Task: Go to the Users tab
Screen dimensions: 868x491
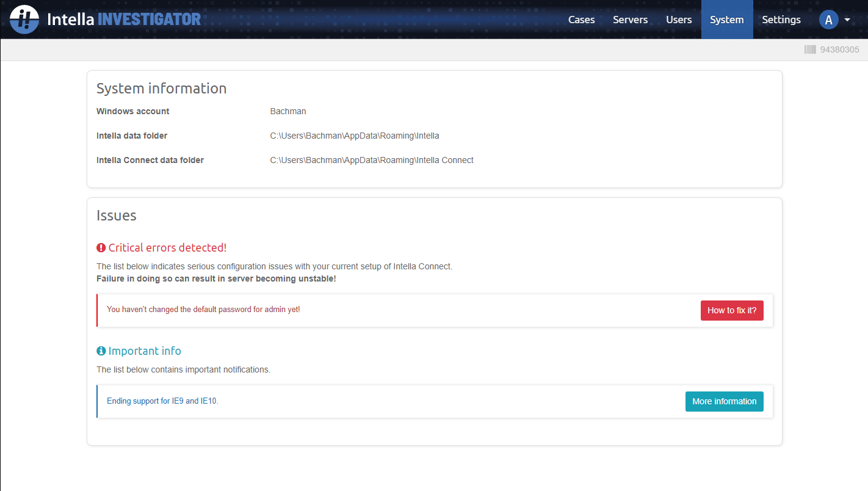Action: (x=679, y=20)
